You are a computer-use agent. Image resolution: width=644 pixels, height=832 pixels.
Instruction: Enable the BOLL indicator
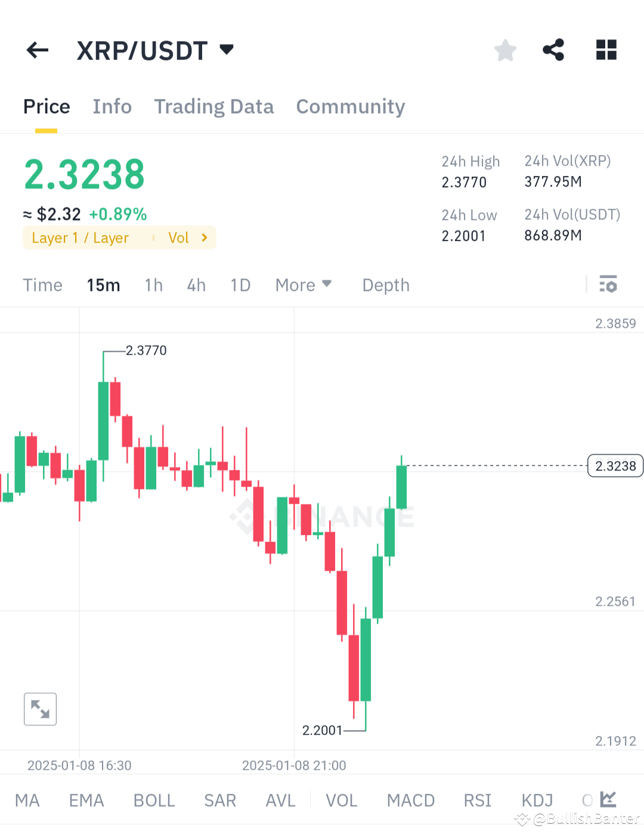pyautogui.click(x=154, y=800)
